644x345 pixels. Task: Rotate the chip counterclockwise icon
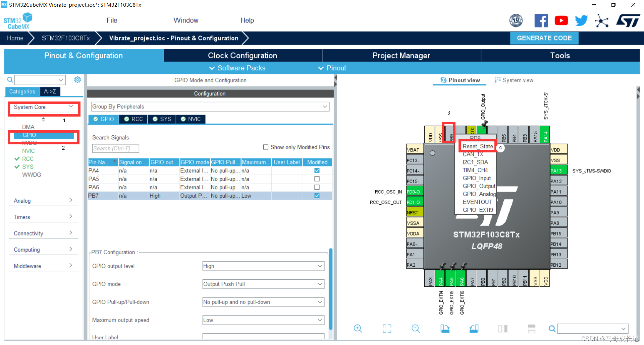point(474,329)
